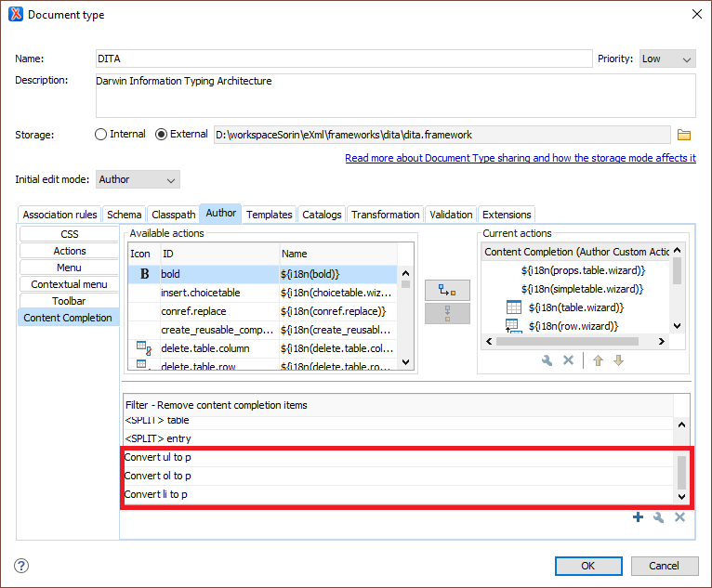The image size is (712, 588).
Task: Select the '<SPLIT> entry' filter item
Action: click(x=399, y=438)
